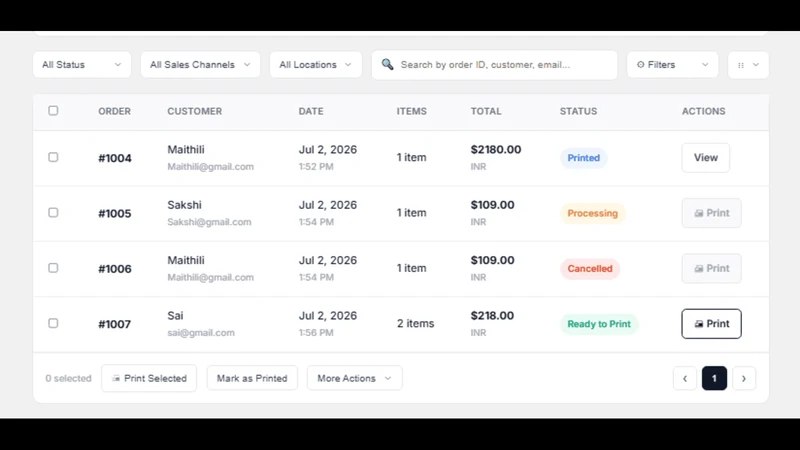Click the 1:56 PM time
The image size is (800, 450).
coord(316,333)
